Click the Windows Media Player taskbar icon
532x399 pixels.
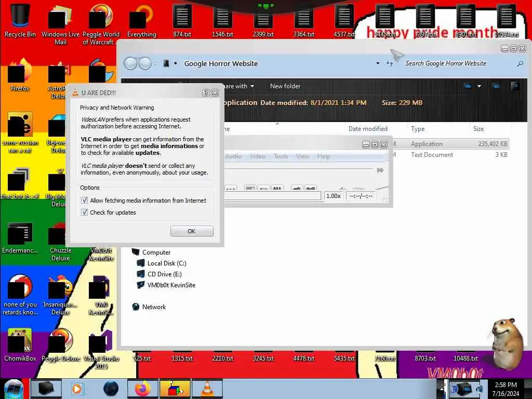click(77, 389)
